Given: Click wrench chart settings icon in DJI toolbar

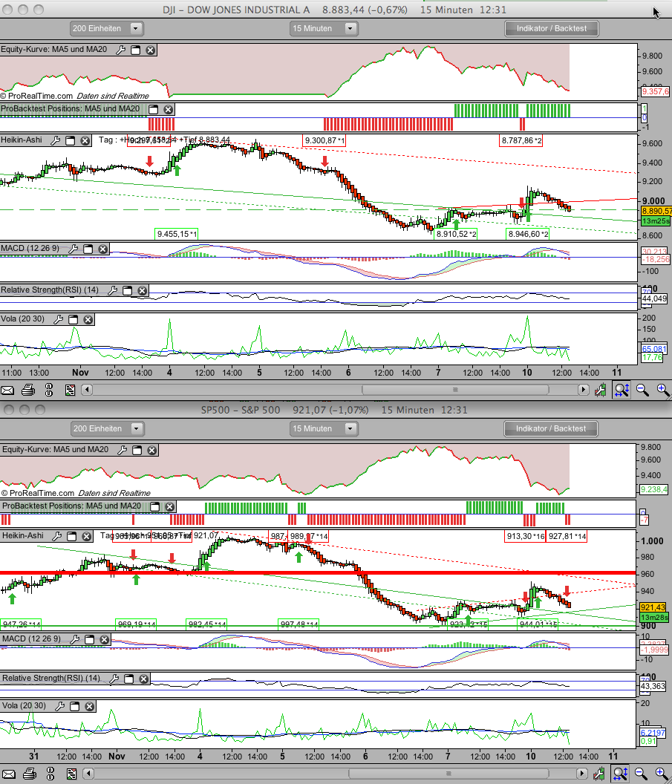Looking at the screenshot, I should pos(601,390).
